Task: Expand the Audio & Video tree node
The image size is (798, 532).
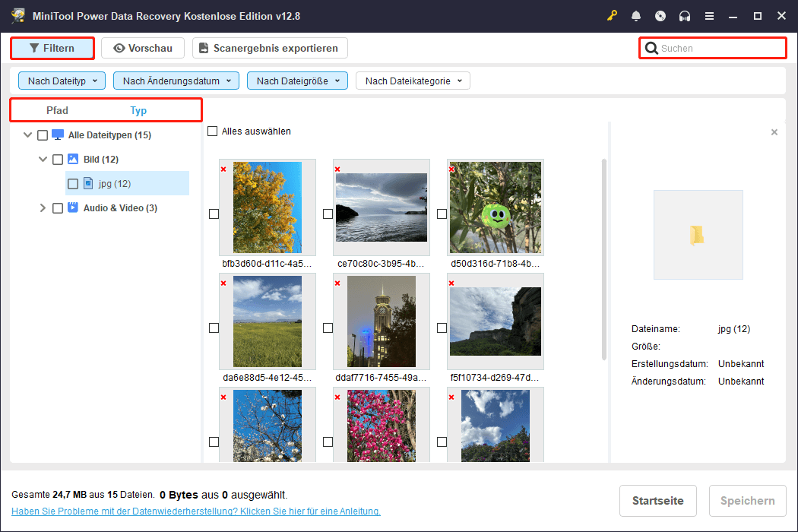Action: [43, 208]
